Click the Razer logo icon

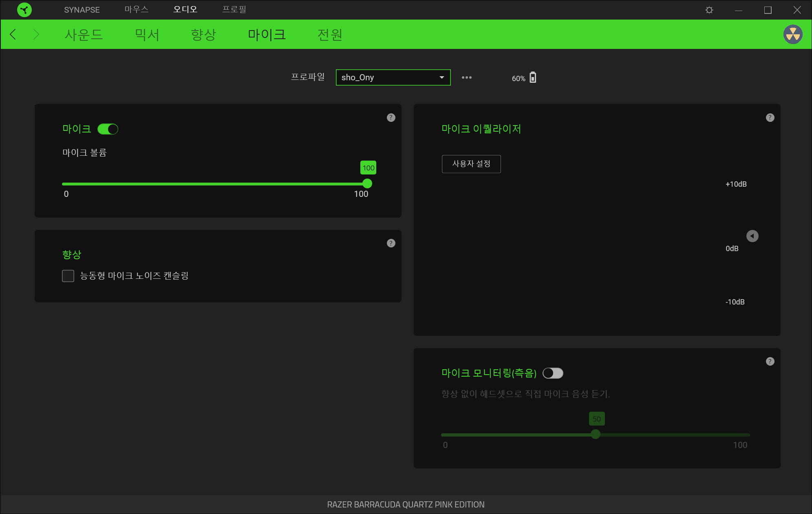(24, 10)
